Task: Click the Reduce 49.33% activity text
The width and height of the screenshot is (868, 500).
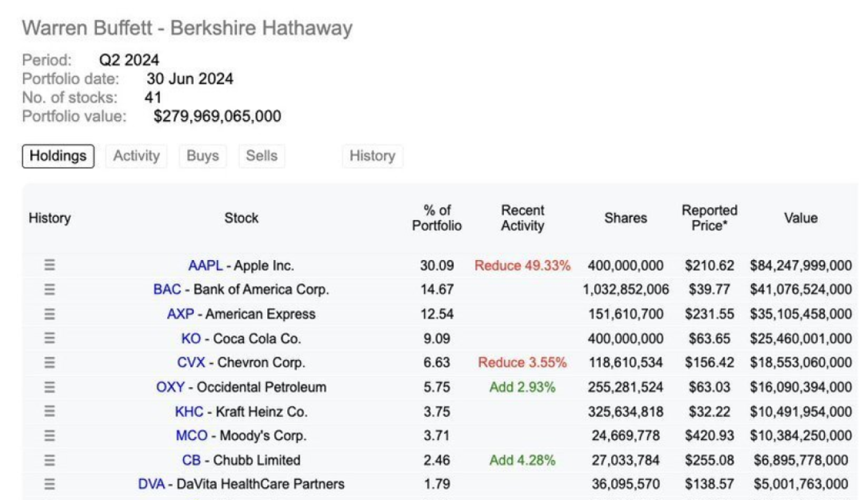Action: (x=522, y=265)
